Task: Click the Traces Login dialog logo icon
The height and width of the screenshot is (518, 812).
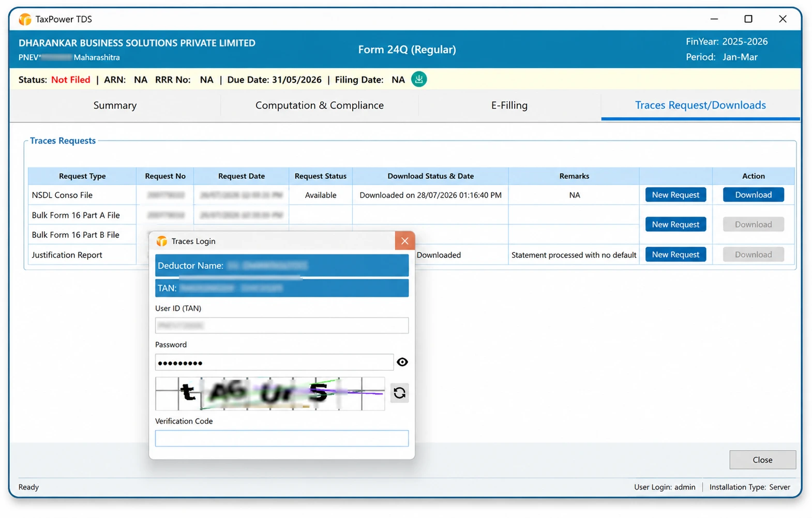Action: pyautogui.click(x=162, y=241)
